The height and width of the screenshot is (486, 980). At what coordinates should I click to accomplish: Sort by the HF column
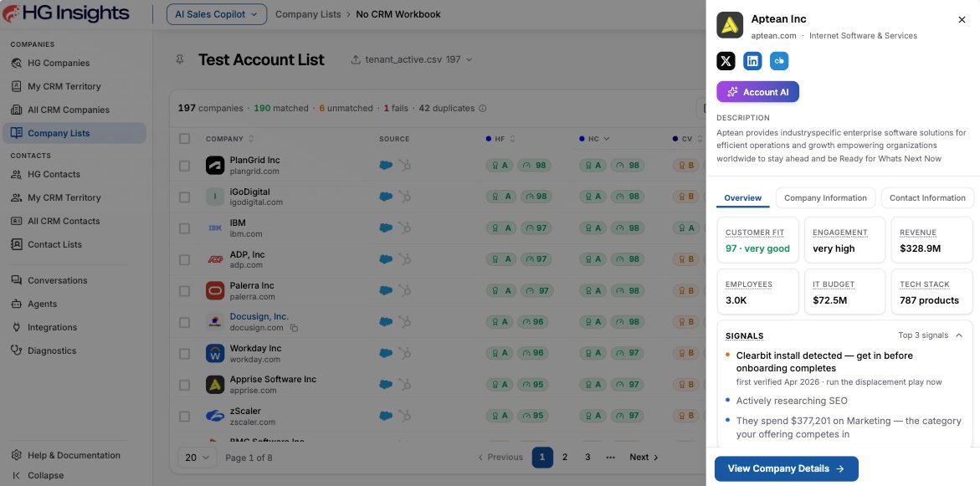click(500, 139)
